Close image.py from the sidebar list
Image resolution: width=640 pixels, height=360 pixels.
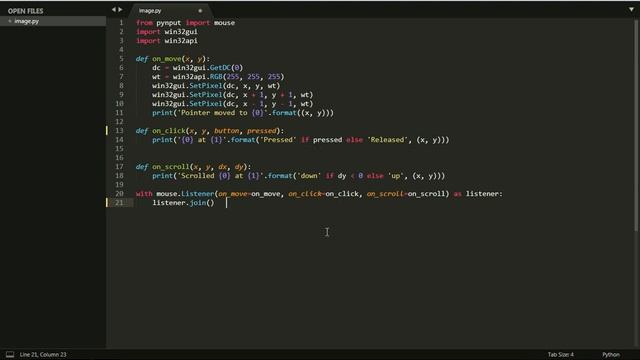(10, 21)
